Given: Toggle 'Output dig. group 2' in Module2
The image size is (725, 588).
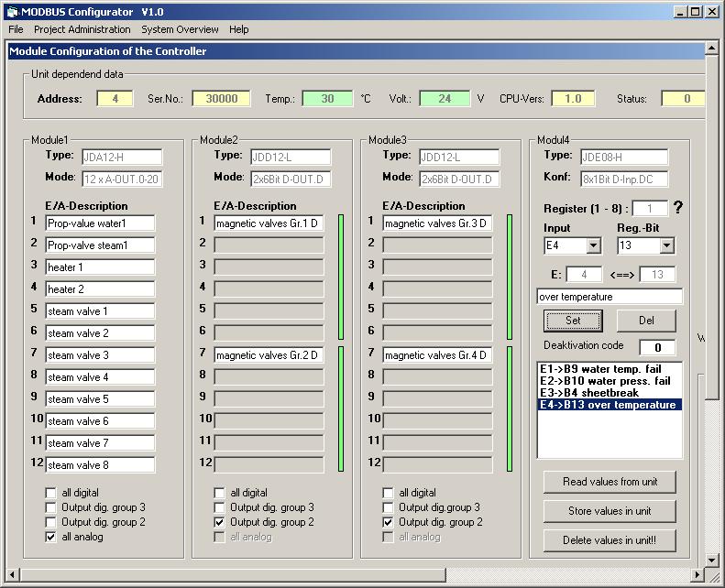Looking at the screenshot, I should [220, 522].
